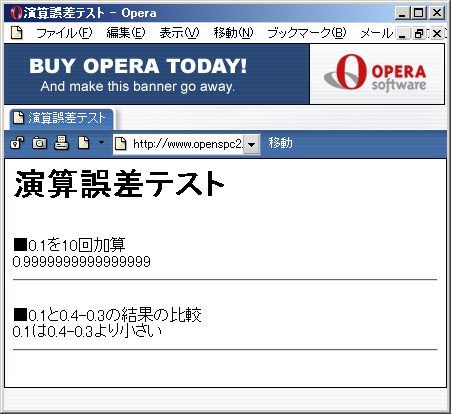451x414 pixels.
Task: Open the 編集(E) menu
Action: pyautogui.click(x=126, y=33)
